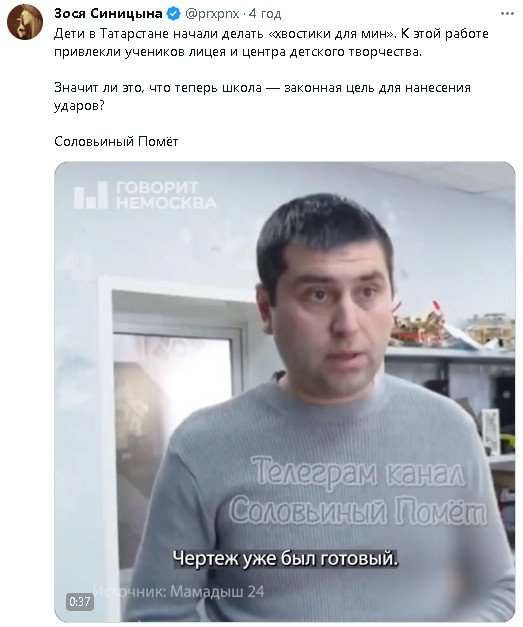Screen dimensions: 523x627
Task: Click the blue verified badge
Action: coord(173,14)
